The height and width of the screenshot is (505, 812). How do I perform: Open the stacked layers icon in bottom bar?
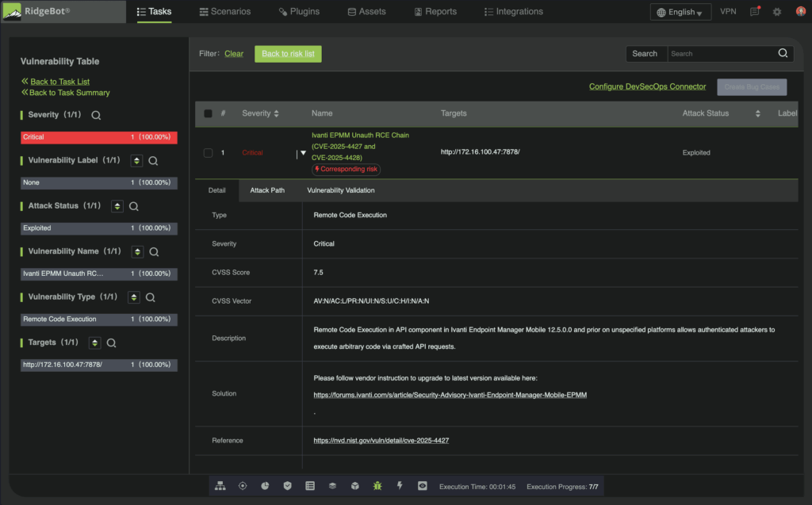coord(332,486)
